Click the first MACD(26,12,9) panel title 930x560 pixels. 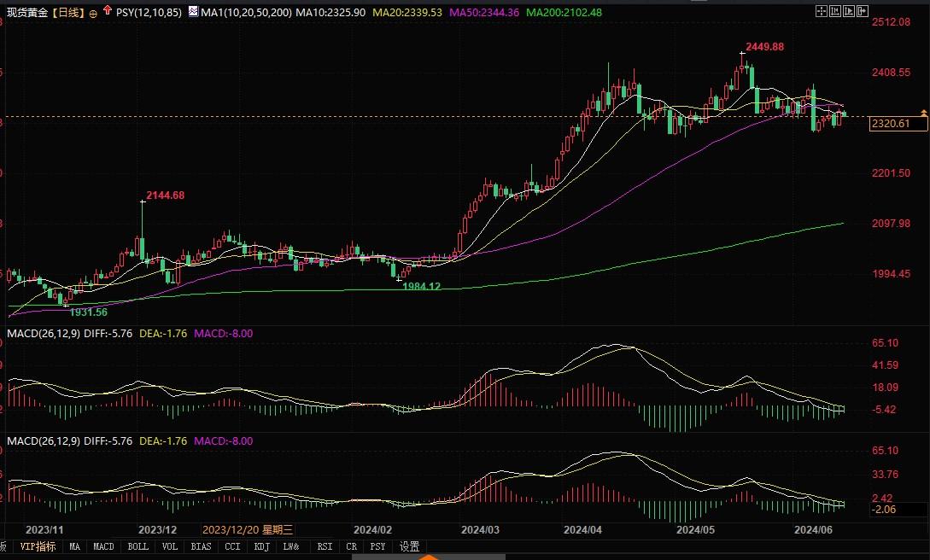coord(43,333)
